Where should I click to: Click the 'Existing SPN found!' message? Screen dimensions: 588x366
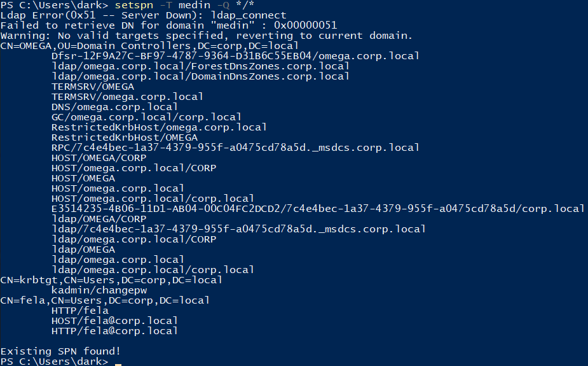point(60,351)
